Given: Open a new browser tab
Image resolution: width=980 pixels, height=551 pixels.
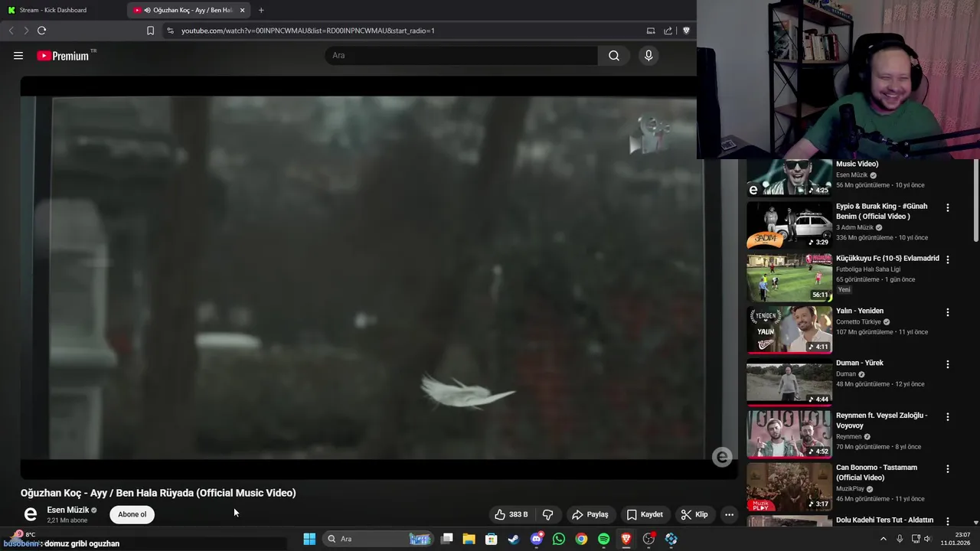Looking at the screenshot, I should tap(261, 10).
